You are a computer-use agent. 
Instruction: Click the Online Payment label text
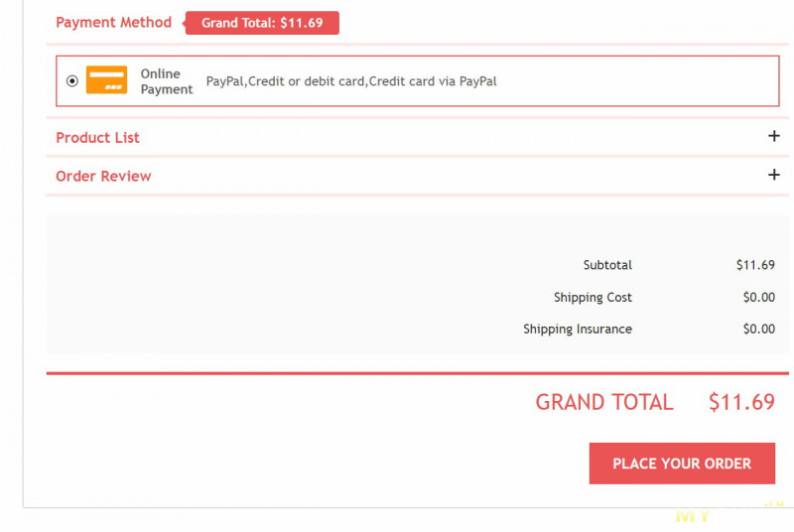[166, 81]
